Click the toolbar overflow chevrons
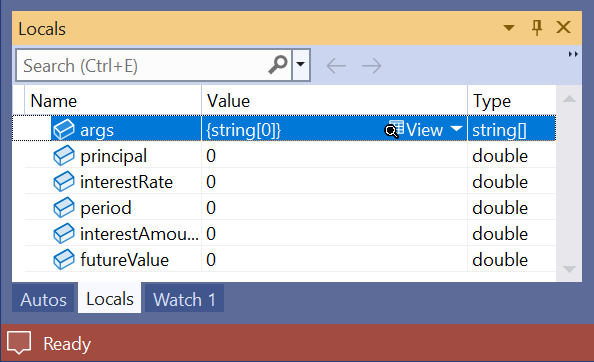Image resolution: width=594 pixels, height=362 pixels. click(573, 54)
